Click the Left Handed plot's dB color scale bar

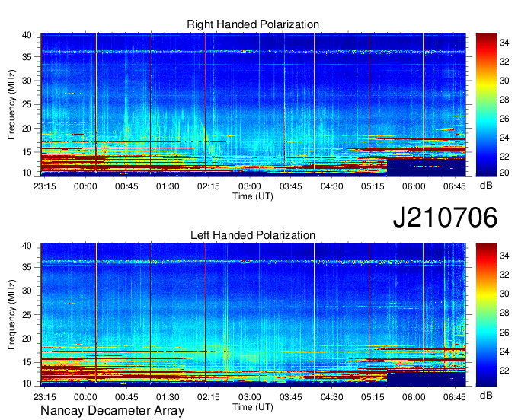pyautogui.click(x=486, y=315)
